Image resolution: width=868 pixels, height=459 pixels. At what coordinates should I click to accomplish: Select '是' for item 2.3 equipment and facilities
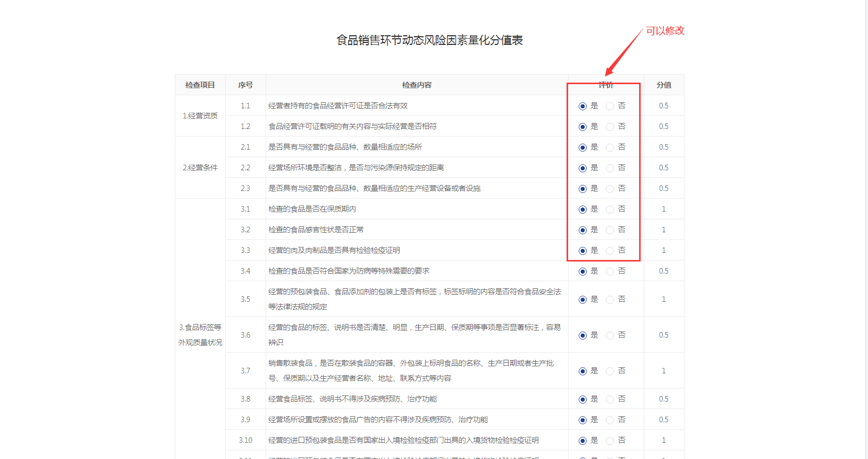point(583,189)
